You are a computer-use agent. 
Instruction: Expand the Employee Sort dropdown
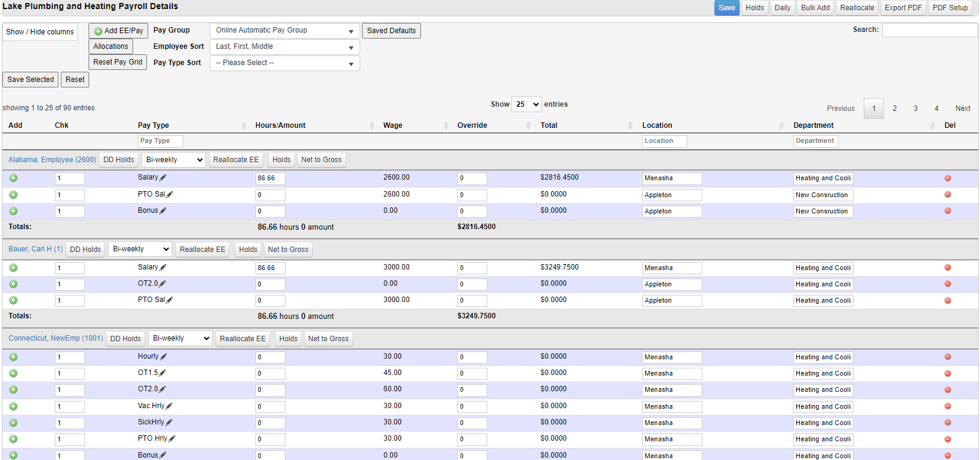pyautogui.click(x=284, y=47)
